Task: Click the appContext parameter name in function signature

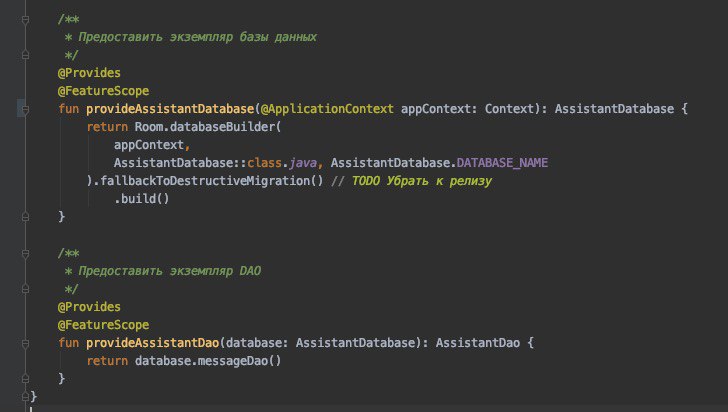Action: (436, 109)
